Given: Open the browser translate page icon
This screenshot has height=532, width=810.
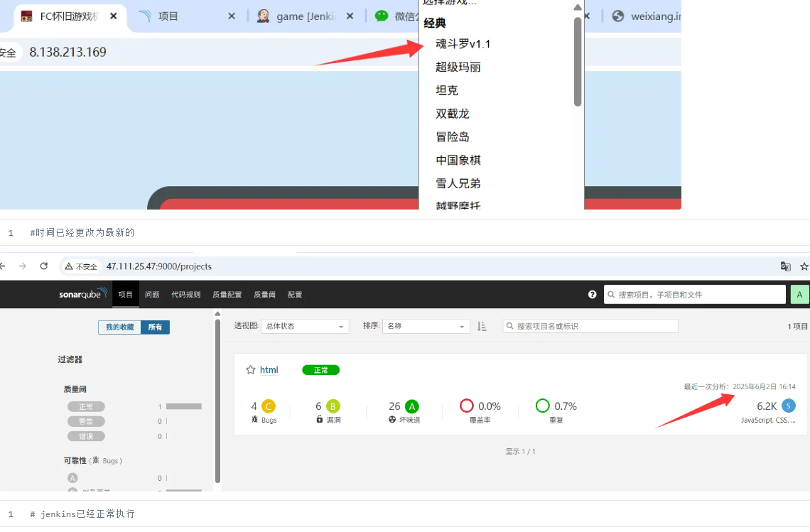Looking at the screenshot, I should point(785,266).
